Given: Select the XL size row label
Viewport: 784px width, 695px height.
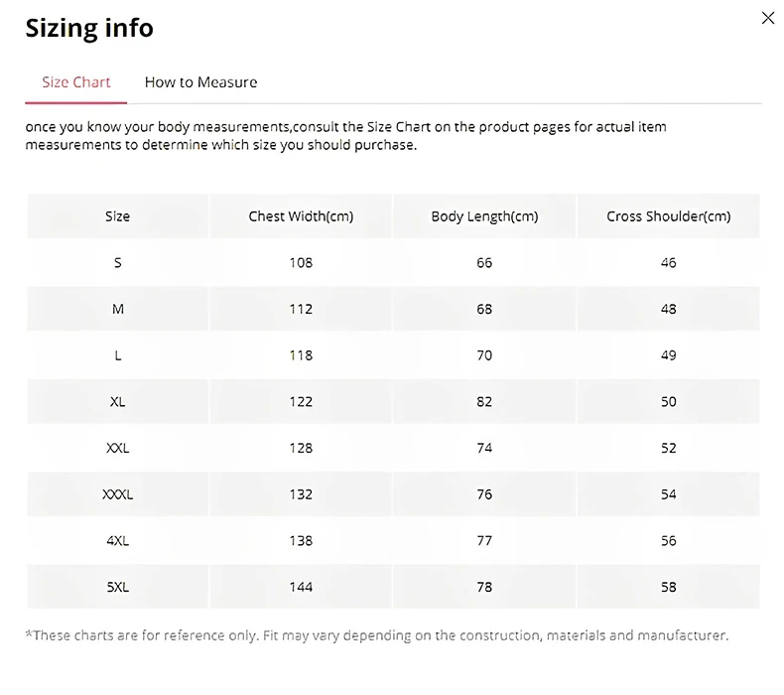Looking at the screenshot, I should [118, 402].
